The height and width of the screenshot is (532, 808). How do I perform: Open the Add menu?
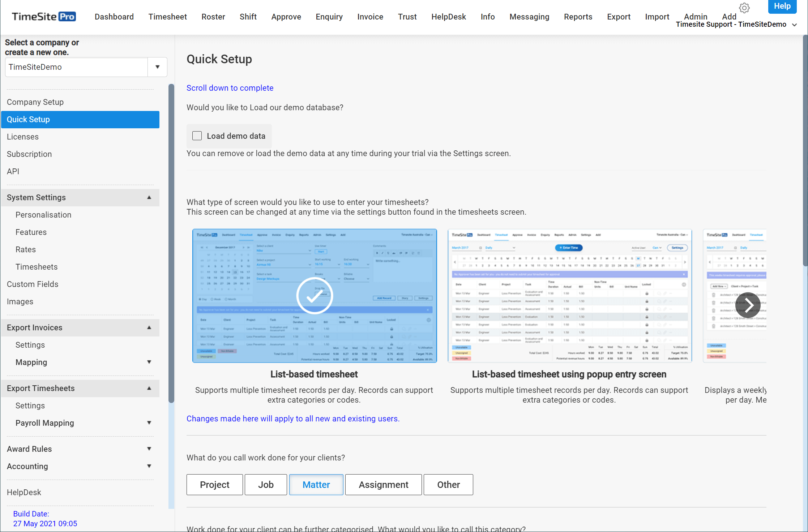pyautogui.click(x=729, y=17)
